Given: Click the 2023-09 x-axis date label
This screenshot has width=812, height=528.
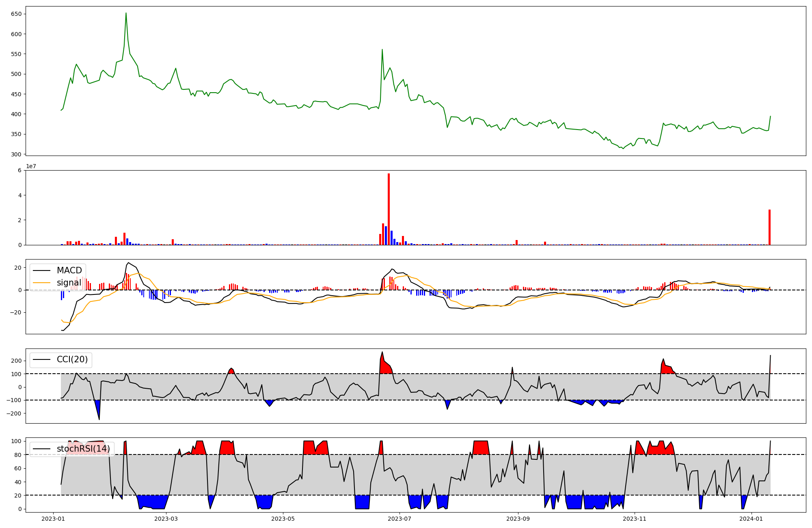Looking at the screenshot, I should coord(518,519).
